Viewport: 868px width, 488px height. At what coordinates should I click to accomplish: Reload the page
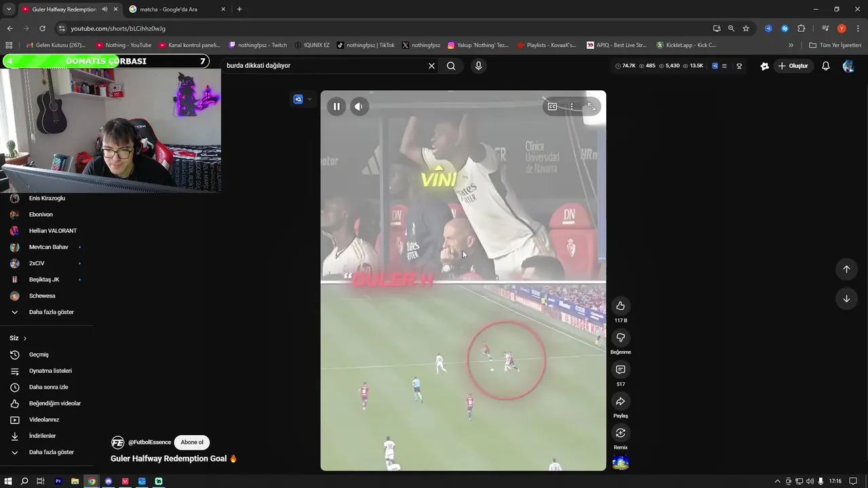point(42,28)
